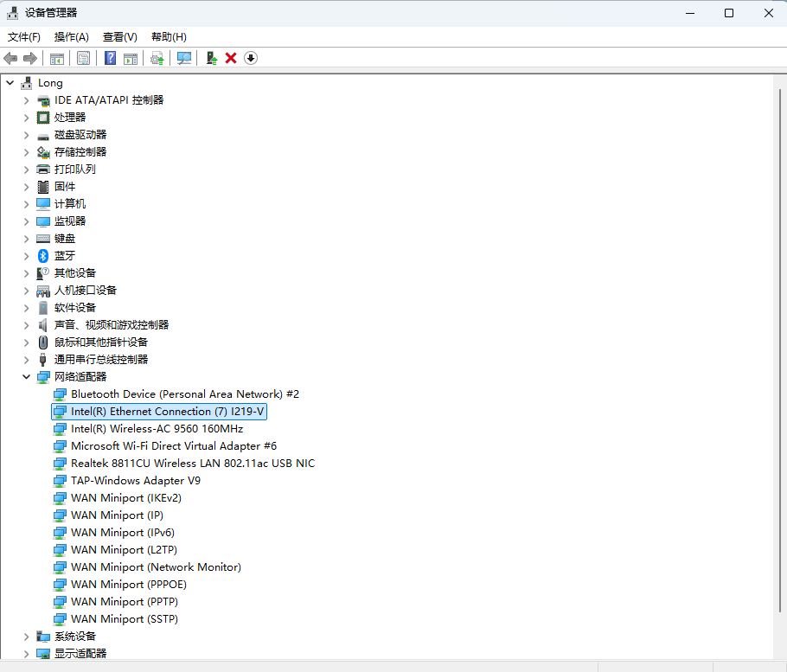Click the Back arrow toolbar icon
This screenshot has height=672, width=787.
click(10, 58)
